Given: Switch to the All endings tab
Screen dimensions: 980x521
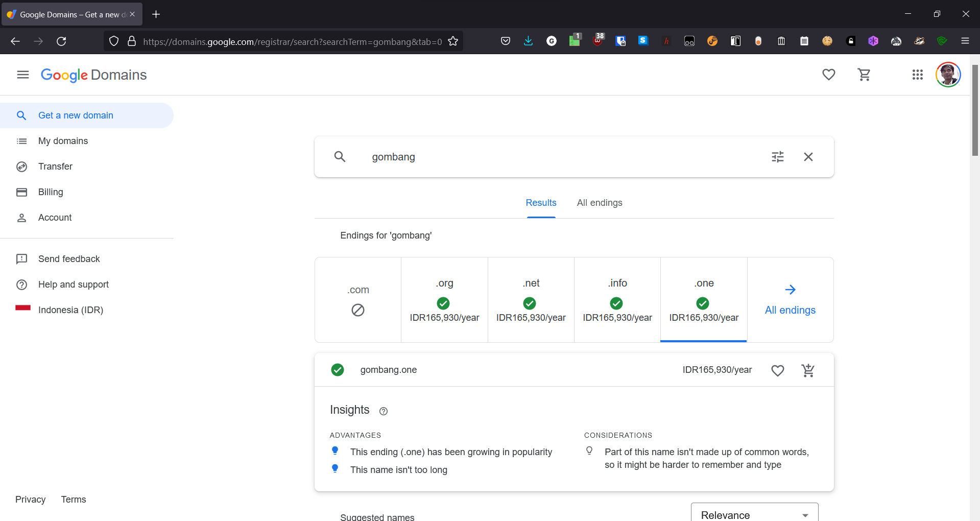Looking at the screenshot, I should tap(600, 203).
